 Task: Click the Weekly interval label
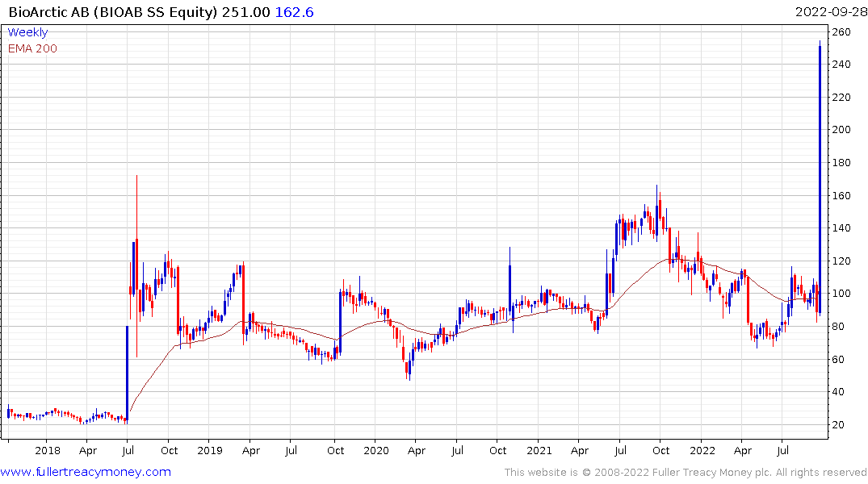(x=27, y=32)
